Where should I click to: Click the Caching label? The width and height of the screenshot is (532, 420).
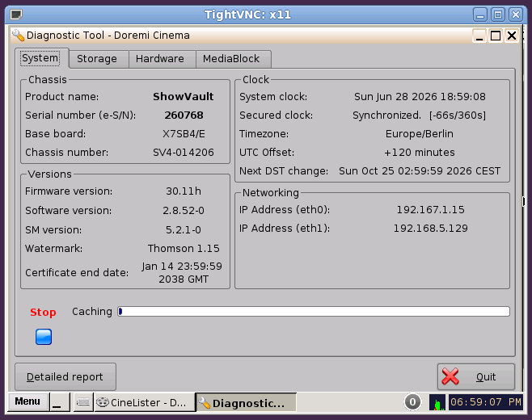92,312
